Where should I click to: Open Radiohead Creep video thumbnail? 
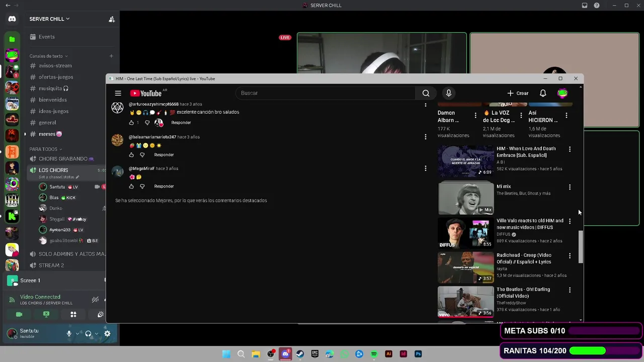[x=466, y=267]
